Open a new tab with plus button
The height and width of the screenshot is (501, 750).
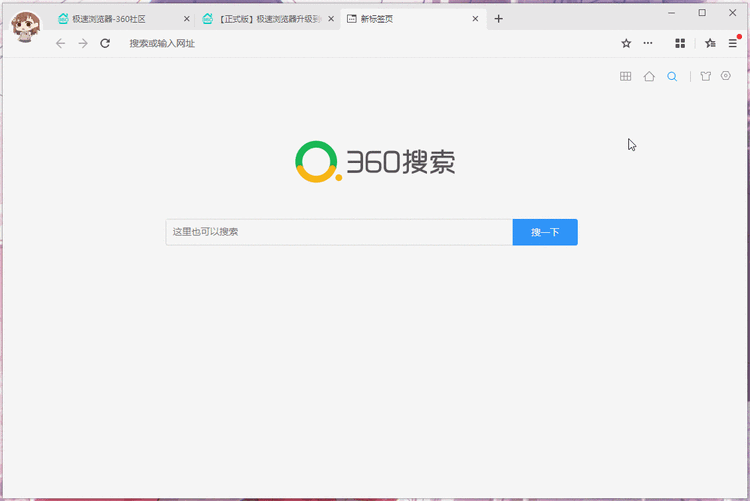pyautogui.click(x=498, y=19)
